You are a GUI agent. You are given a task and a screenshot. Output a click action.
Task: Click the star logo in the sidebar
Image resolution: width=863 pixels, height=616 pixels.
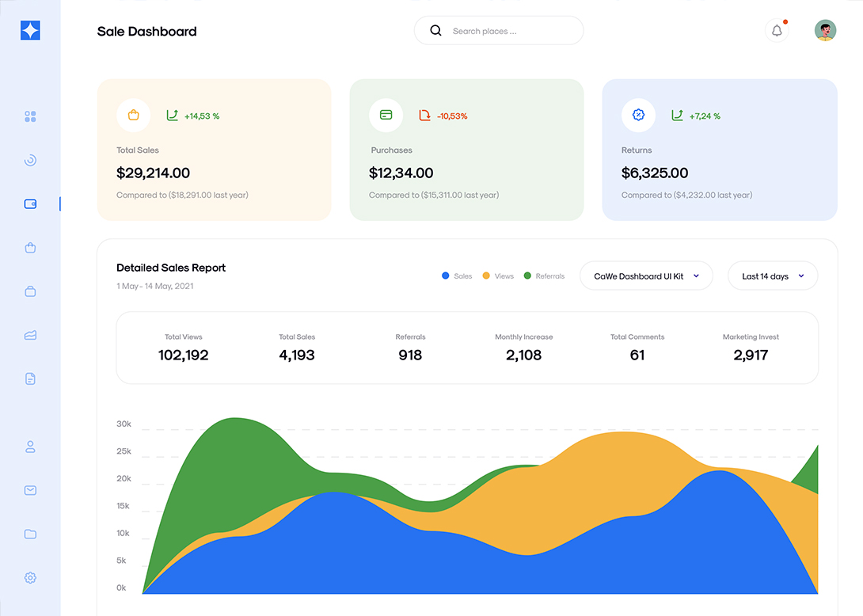(x=30, y=31)
